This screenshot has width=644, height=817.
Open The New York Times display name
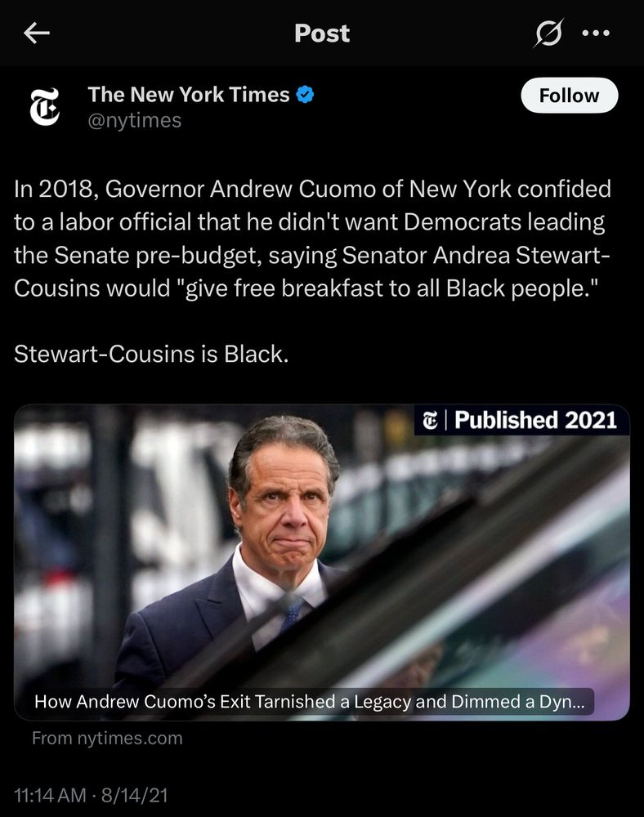[189, 94]
